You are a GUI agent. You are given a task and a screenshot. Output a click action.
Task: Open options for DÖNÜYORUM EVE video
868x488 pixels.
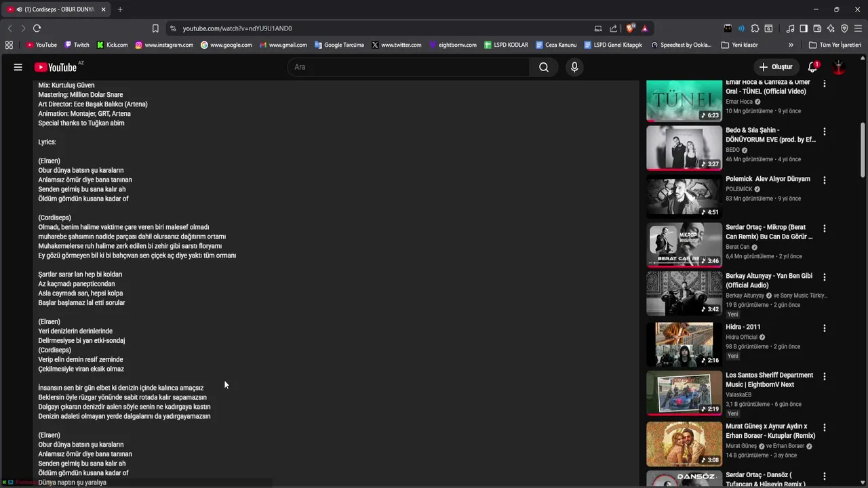[x=825, y=131]
